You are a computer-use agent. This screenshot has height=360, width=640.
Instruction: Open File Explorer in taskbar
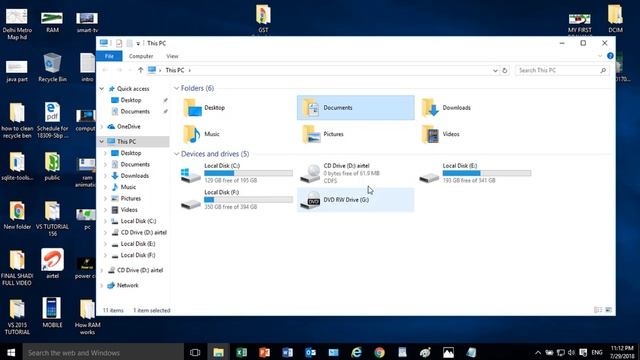[218, 352]
